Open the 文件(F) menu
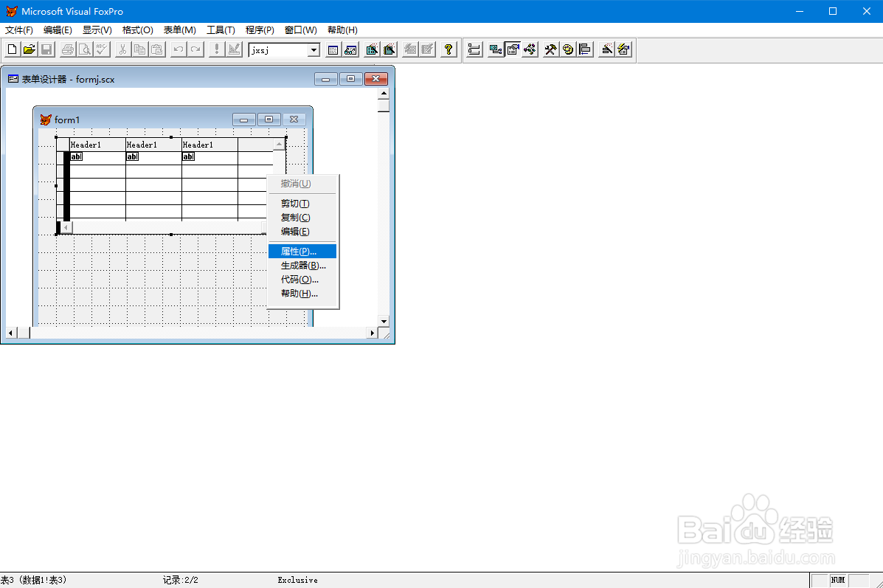Viewport: 883px width, 588px height. tap(19, 30)
